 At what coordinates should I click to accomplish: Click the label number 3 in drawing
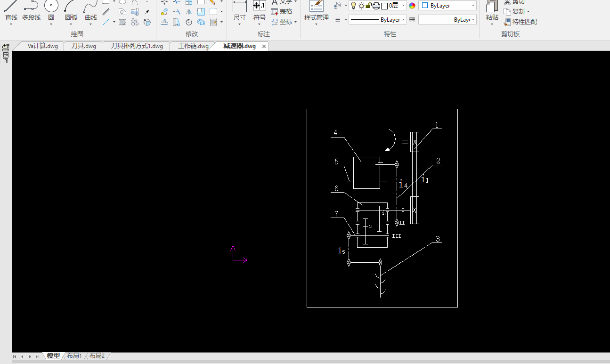point(438,239)
